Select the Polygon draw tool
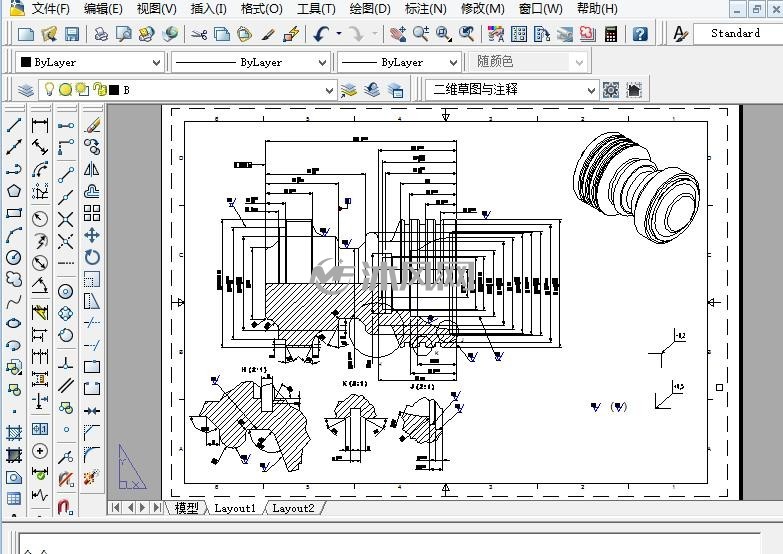Screen dimensions: 783x554 (14, 191)
